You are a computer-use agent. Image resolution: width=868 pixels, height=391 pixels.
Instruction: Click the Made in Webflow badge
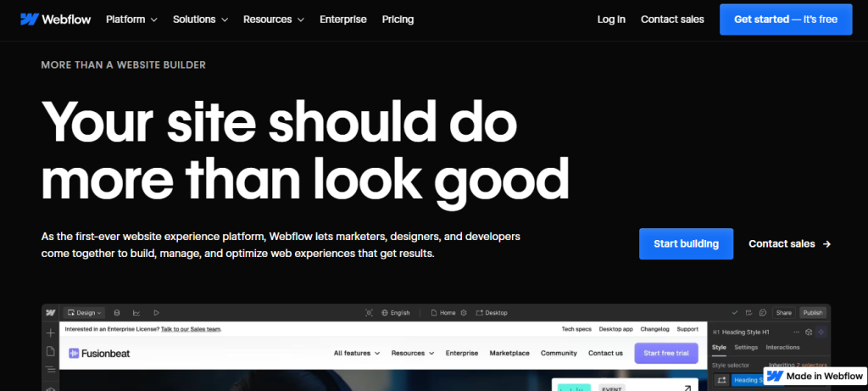point(815,376)
